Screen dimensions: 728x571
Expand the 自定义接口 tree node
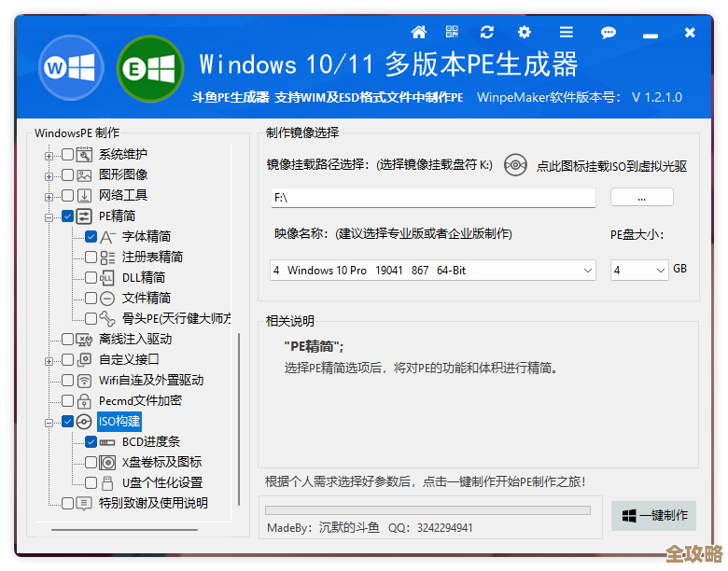tap(49, 361)
